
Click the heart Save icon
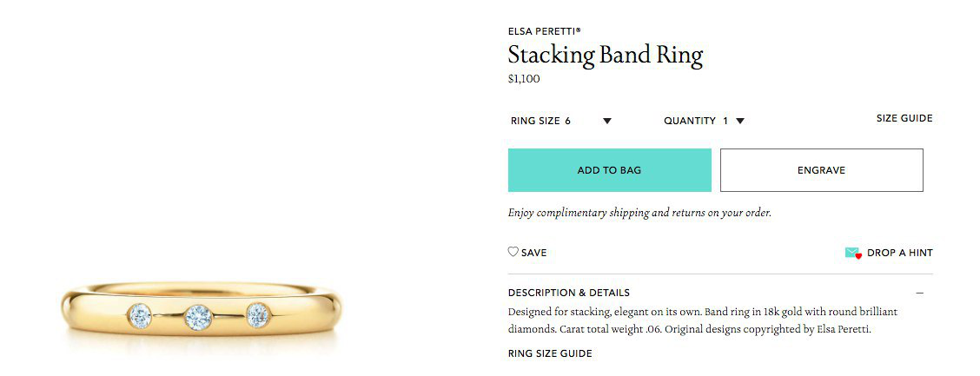(513, 253)
